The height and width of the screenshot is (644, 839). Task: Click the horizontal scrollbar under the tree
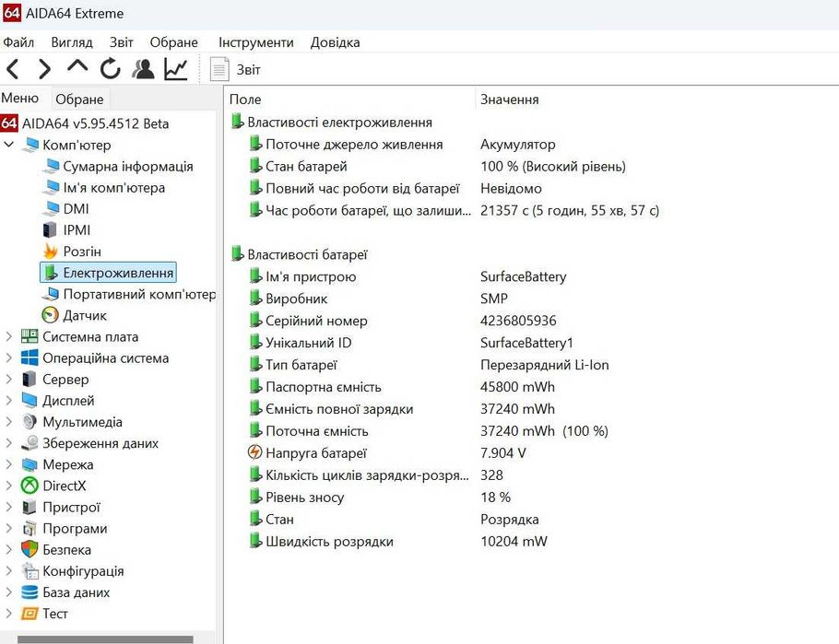pos(105,639)
